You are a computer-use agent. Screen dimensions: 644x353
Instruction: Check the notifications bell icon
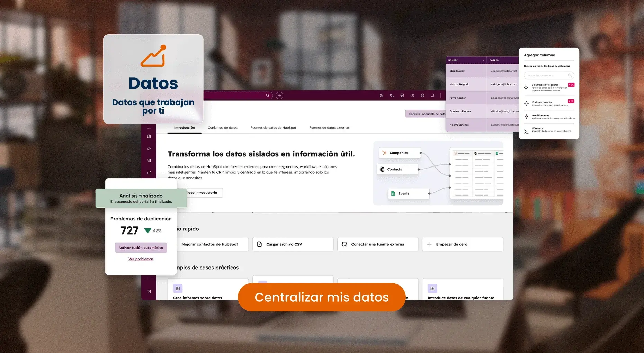click(x=433, y=96)
